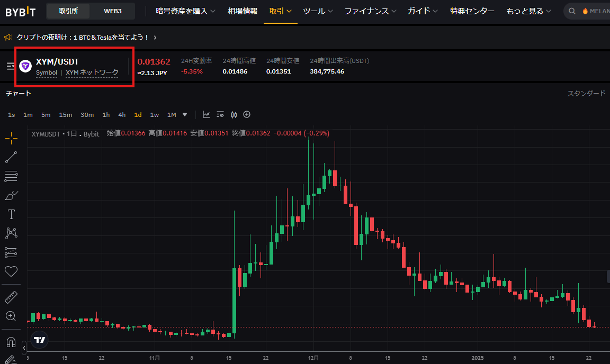
Task: Click the 24h low value 0.01351
Action: pos(279,71)
